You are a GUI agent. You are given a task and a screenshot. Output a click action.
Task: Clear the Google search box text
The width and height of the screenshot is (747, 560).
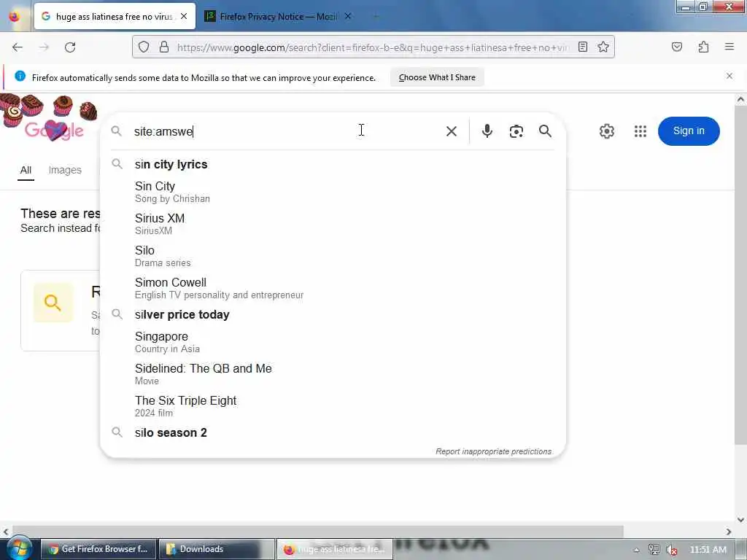click(x=452, y=131)
